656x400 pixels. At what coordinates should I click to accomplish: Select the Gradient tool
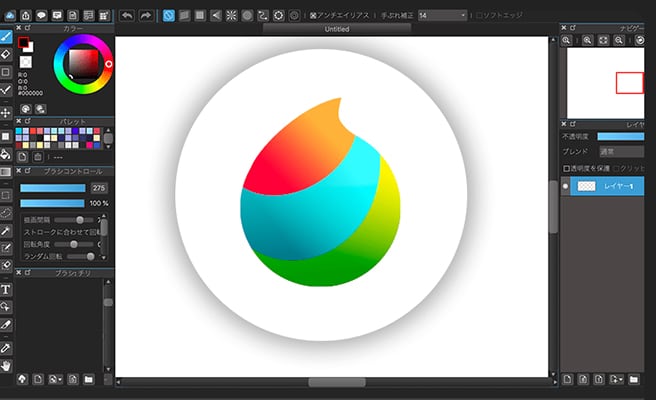6,172
